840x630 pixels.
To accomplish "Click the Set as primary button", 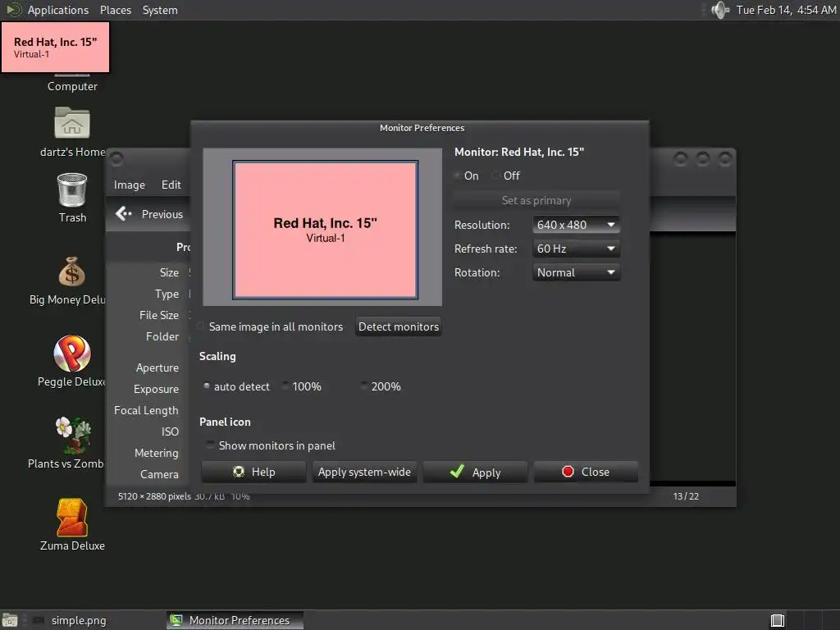I will (536, 200).
